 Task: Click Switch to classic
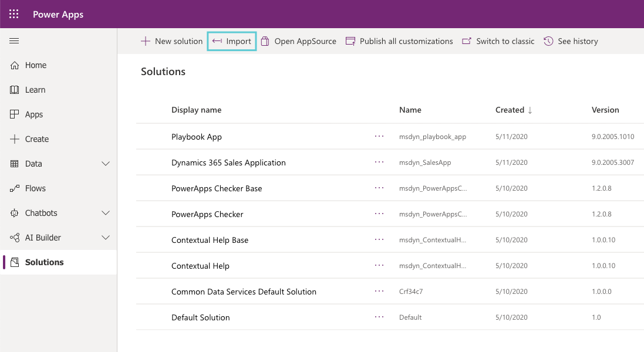(498, 41)
